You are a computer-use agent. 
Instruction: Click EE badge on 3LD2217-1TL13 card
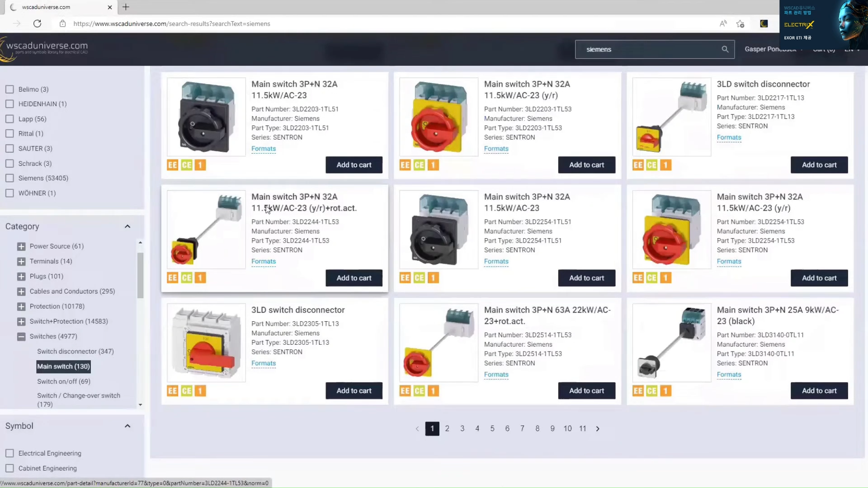tap(638, 165)
